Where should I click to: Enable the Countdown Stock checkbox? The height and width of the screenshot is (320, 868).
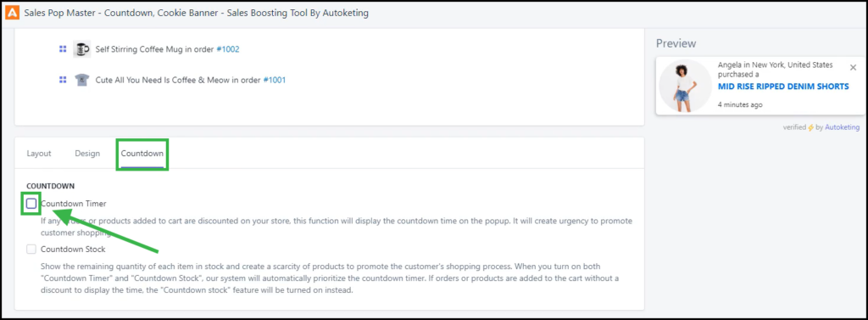click(31, 249)
